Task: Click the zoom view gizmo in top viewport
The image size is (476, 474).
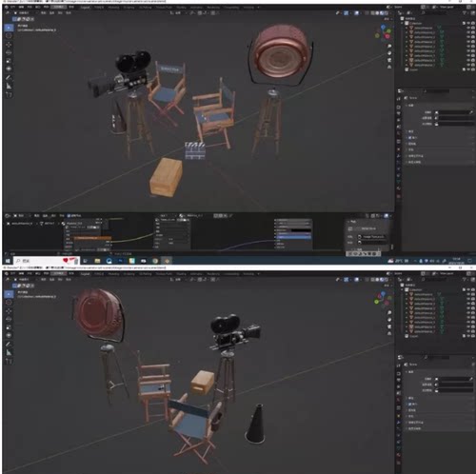Action: point(389,46)
